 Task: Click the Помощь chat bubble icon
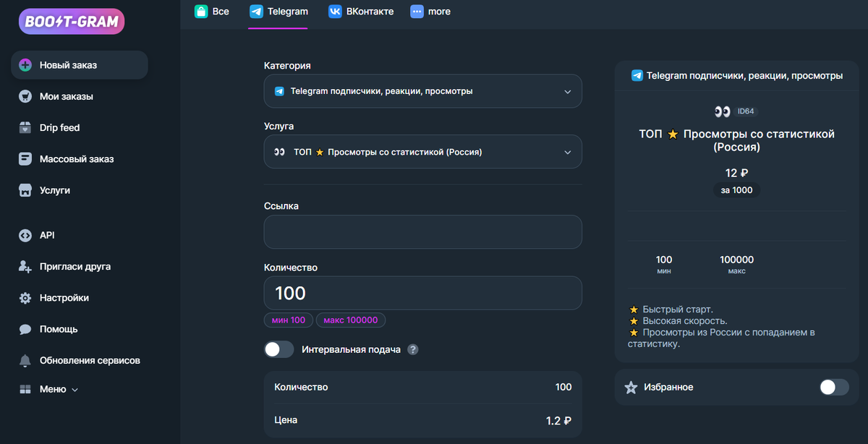(x=25, y=329)
